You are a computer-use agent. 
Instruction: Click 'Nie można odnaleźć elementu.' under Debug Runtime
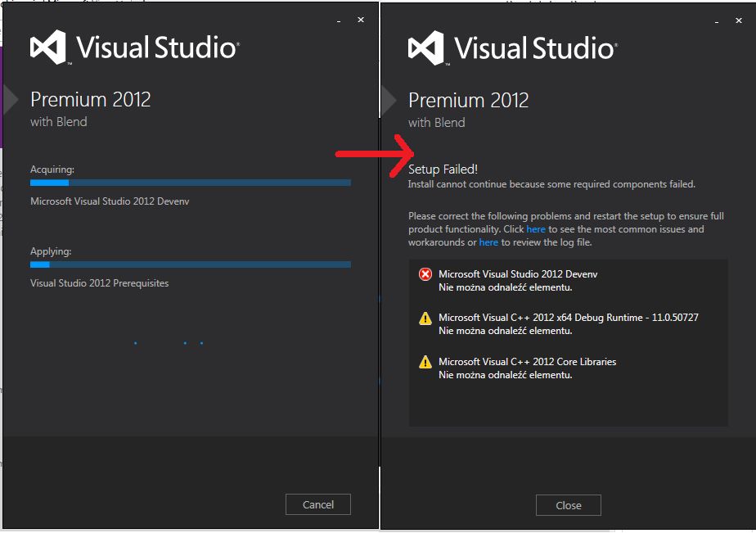pyautogui.click(x=506, y=331)
